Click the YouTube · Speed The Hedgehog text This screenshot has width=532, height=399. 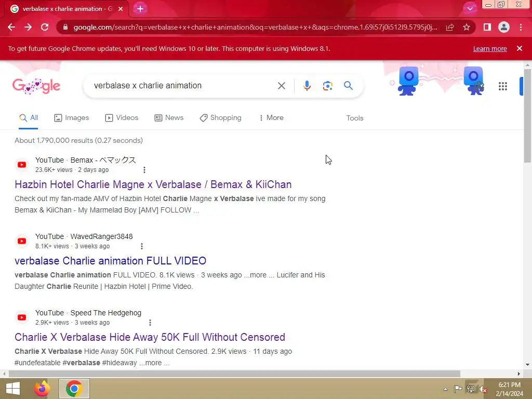[x=88, y=313]
